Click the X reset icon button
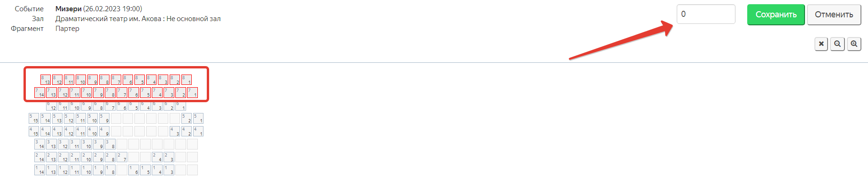 tap(821, 44)
